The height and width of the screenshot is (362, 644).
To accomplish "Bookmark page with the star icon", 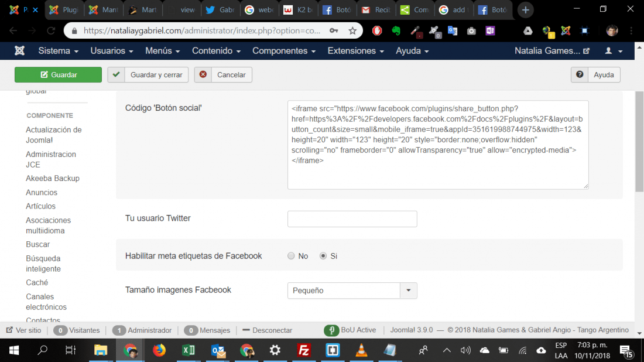I will [x=352, y=31].
